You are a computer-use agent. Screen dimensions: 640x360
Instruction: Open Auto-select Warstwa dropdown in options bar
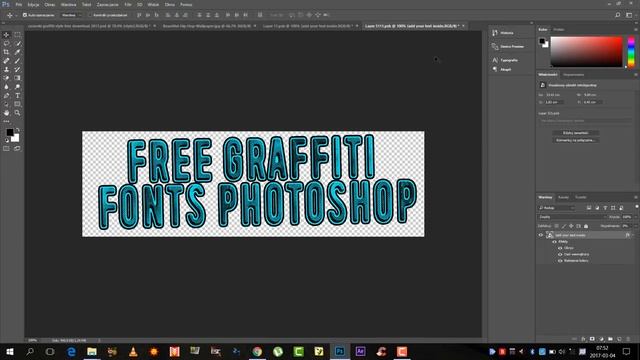[71, 15]
